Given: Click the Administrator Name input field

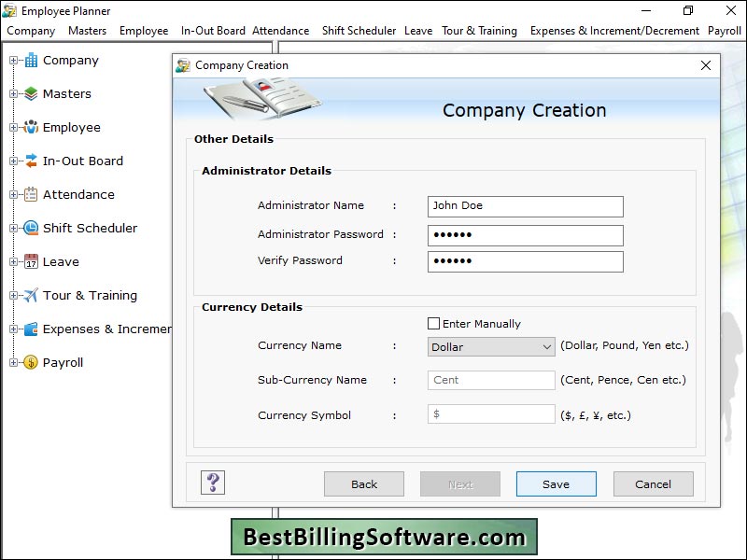Looking at the screenshot, I should tap(525, 206).
